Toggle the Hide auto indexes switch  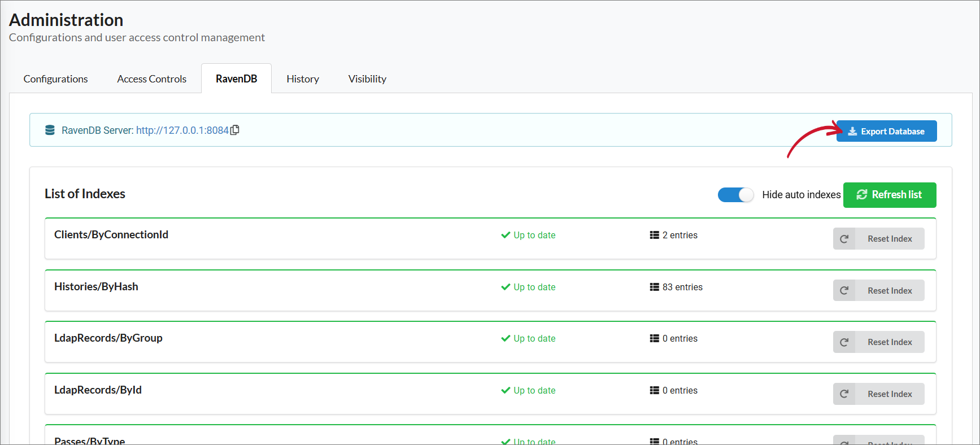(735, 195)
